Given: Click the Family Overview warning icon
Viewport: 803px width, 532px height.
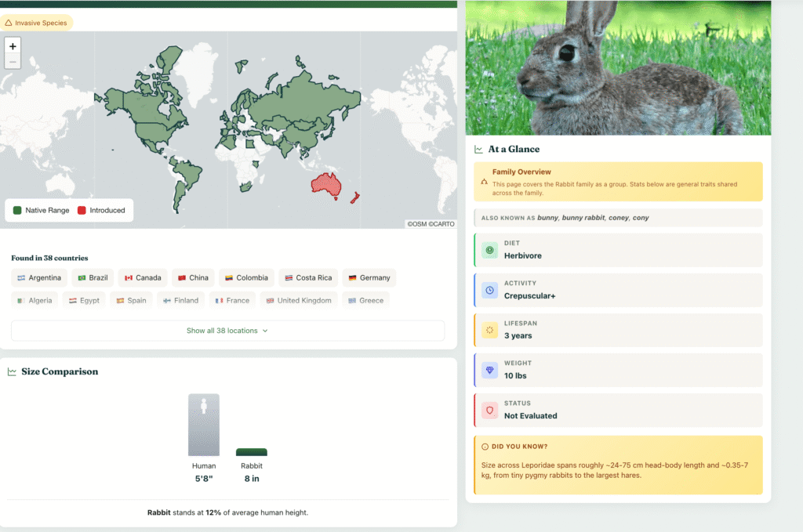Looking at the screenshot, I should tap(484, 182).
